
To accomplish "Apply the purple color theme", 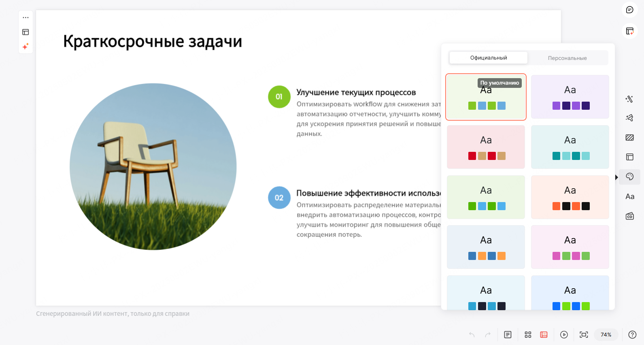I will 570,97.
